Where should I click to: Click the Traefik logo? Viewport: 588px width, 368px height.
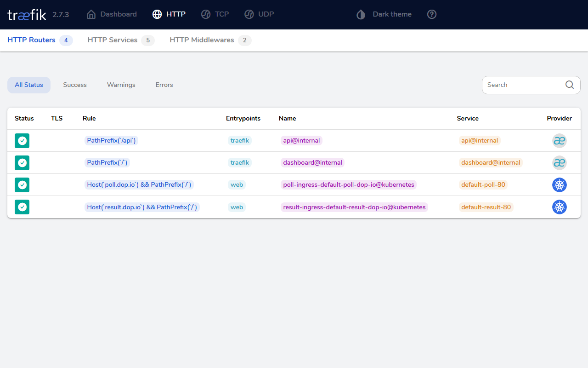27,14
